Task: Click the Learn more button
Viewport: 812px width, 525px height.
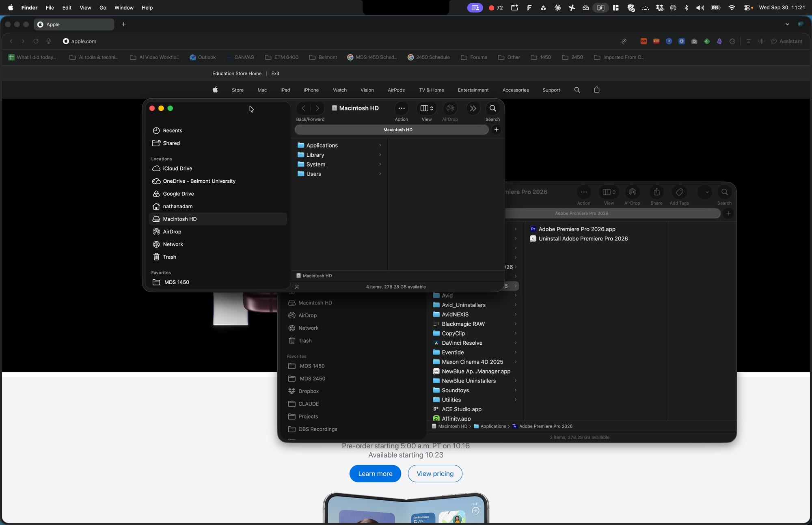Action: (375, 473)
